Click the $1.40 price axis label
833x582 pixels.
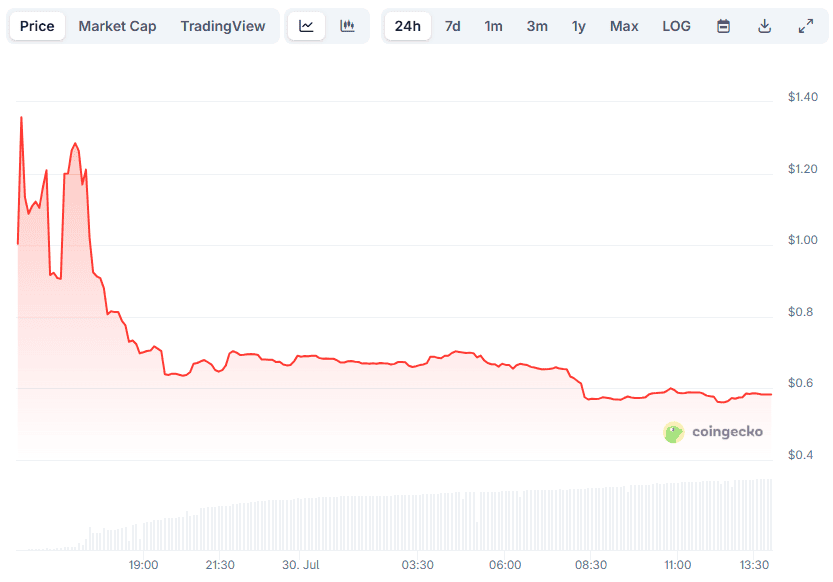click(801, 96)
